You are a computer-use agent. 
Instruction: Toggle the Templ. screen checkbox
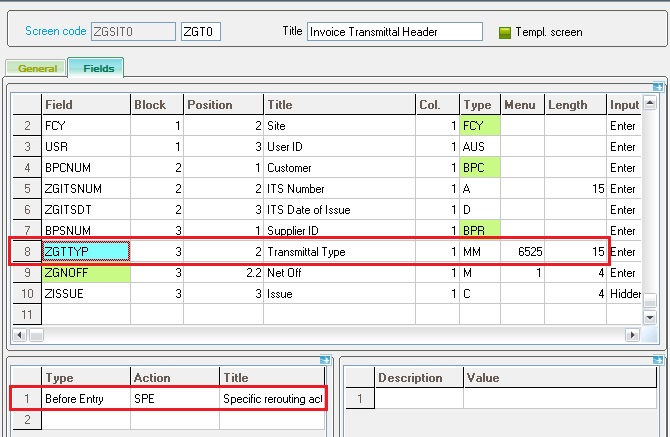pos(505,32)
